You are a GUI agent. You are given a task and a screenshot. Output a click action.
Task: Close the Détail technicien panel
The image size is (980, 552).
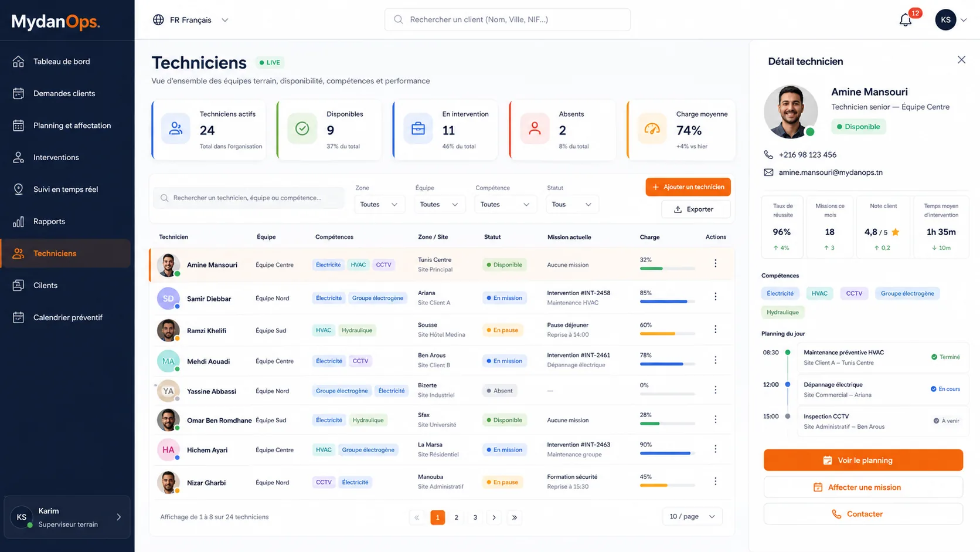click(x=961, y=60)
